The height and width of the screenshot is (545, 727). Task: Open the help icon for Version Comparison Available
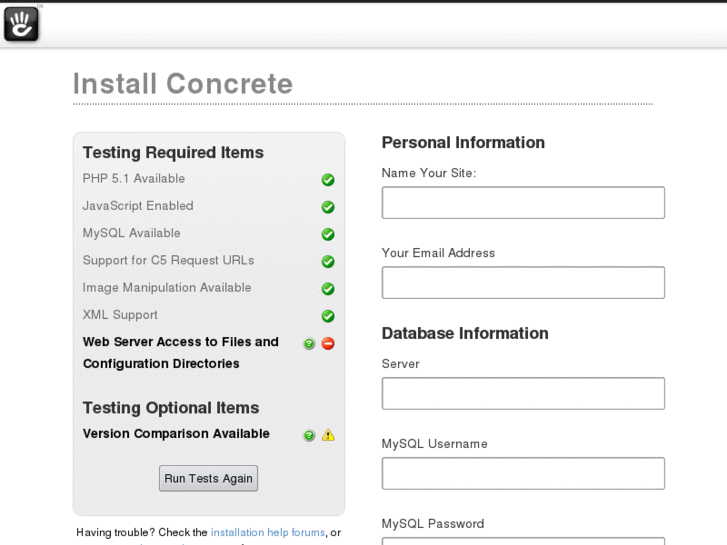point(309,435)
